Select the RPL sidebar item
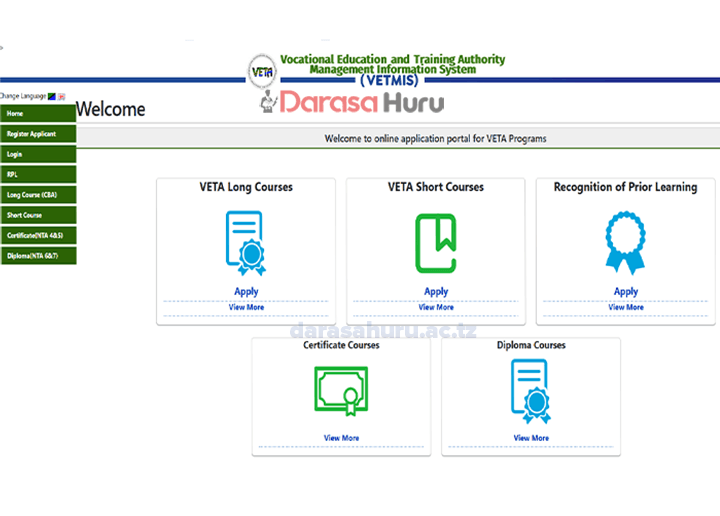 click(38, 174)
